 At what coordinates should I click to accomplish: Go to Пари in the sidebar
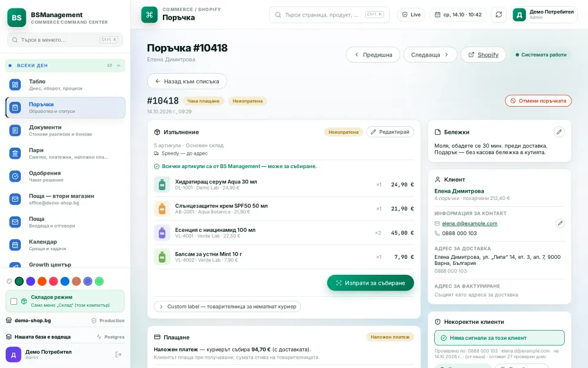pos(66,153)
